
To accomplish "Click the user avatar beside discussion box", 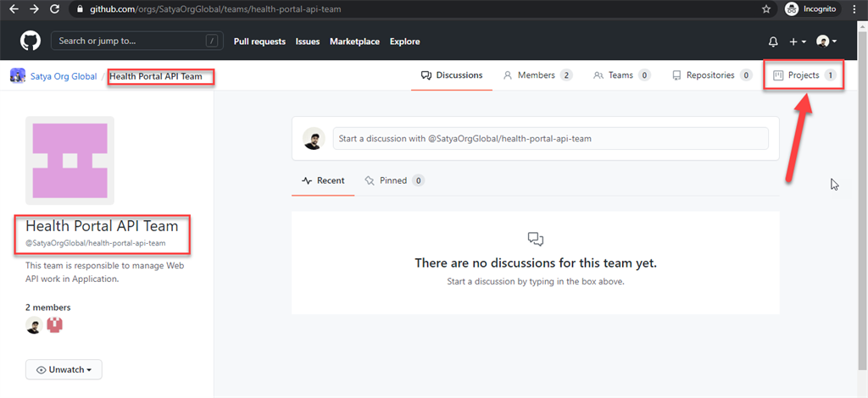I will pos(314,138).
